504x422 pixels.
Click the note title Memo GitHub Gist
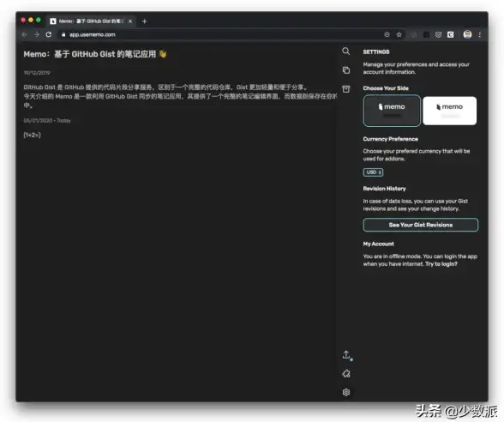95,54
